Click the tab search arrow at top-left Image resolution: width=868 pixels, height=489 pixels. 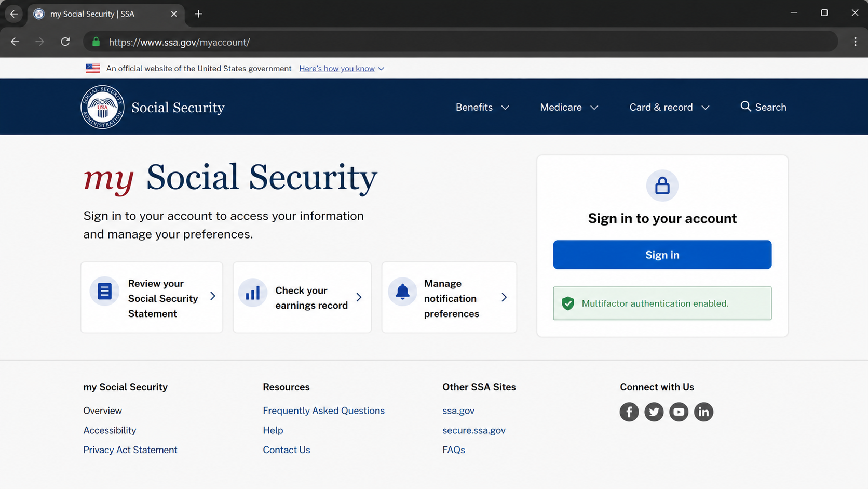click(x=14, y=14)
